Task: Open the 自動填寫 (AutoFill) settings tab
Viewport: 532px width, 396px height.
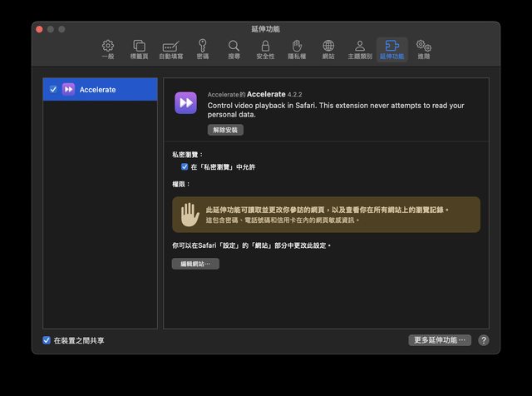Action: pos(171,50)
